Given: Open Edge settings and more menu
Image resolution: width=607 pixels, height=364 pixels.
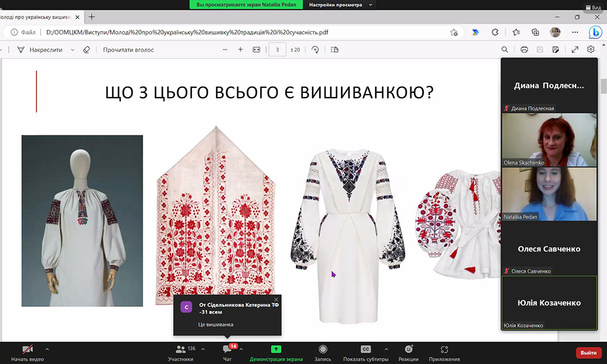Looking at the screenshot, I should (x=575, y=33).
